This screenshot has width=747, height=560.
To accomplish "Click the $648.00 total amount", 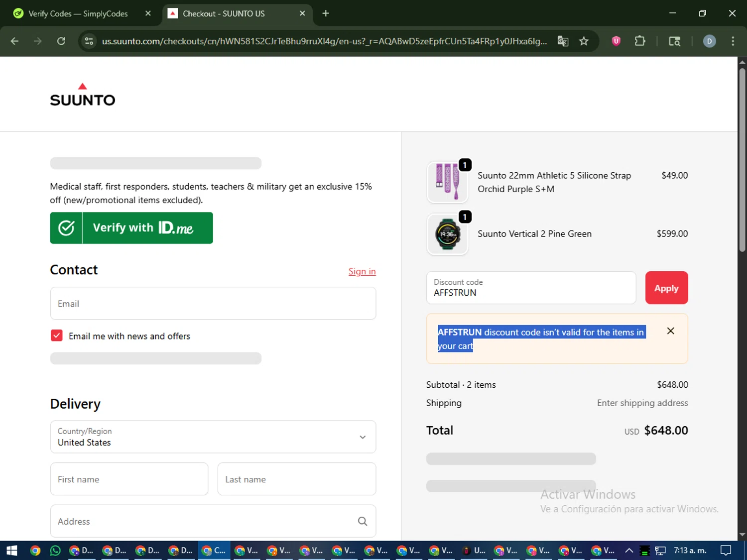I will coord(666,431).
